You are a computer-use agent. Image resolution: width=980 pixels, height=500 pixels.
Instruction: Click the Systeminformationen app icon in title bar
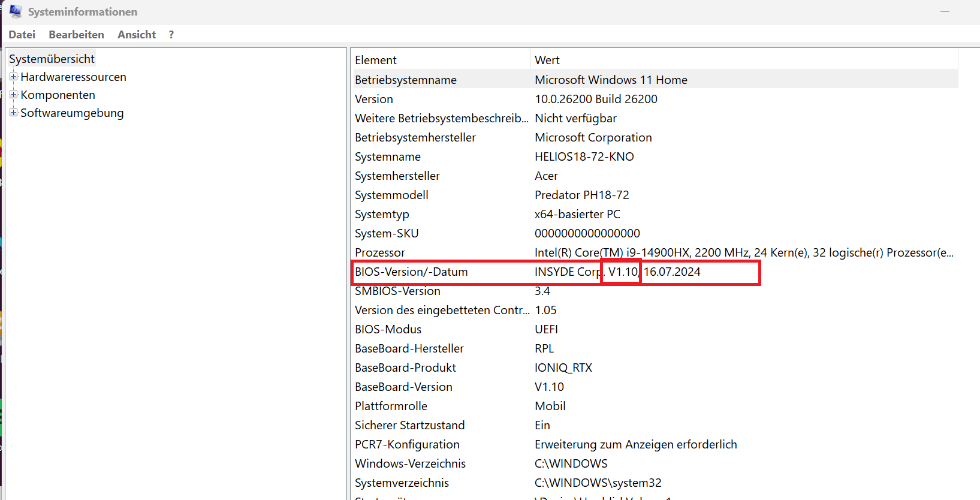16,11
